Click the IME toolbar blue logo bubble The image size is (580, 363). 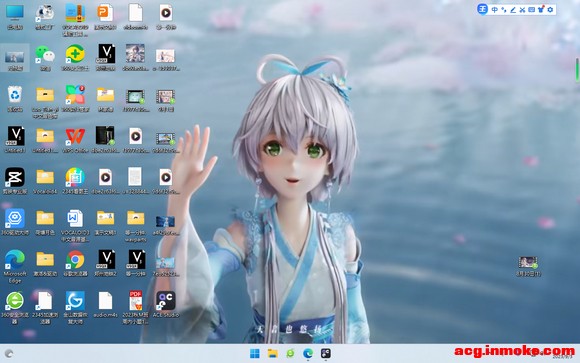(482, 9)
